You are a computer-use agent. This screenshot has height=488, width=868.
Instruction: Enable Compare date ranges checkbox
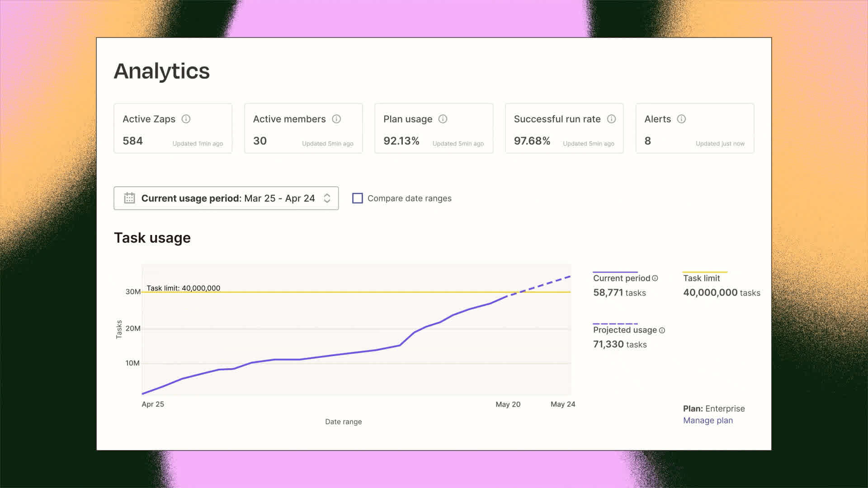(x=358, y=198)
